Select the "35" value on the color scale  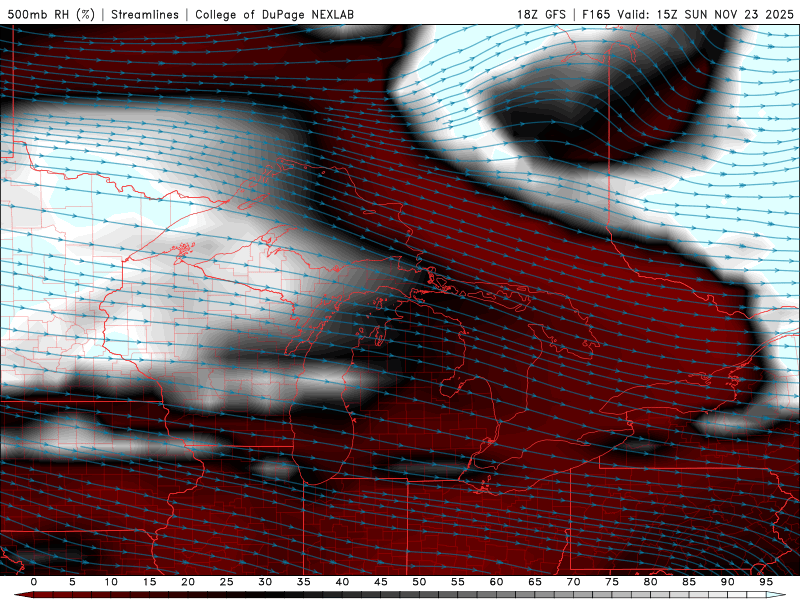click(x=304, y=582)
